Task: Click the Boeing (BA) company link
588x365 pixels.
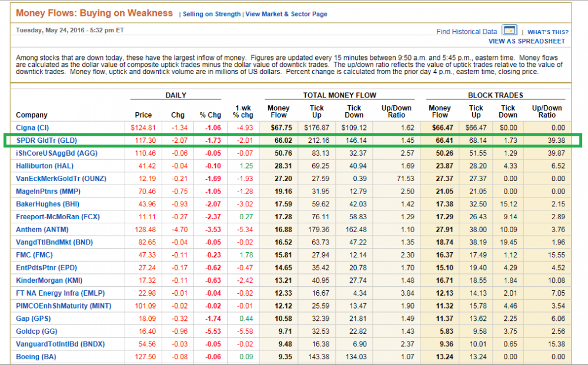Action: tap(36, 357)
